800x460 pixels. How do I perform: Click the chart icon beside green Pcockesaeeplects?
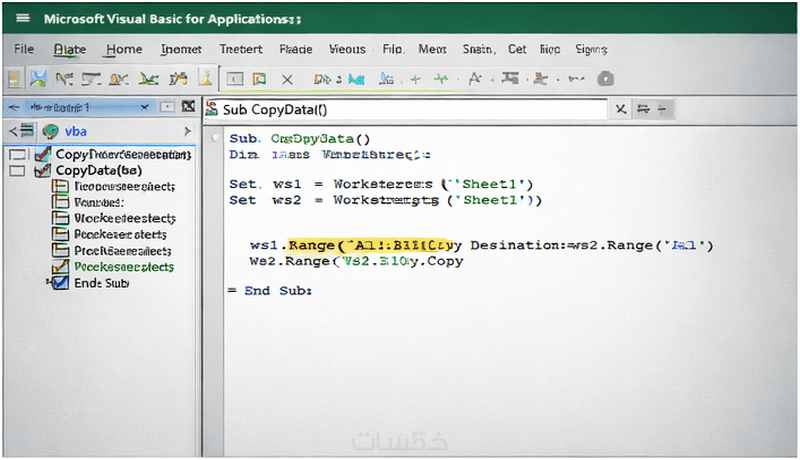tap(60, 266)
